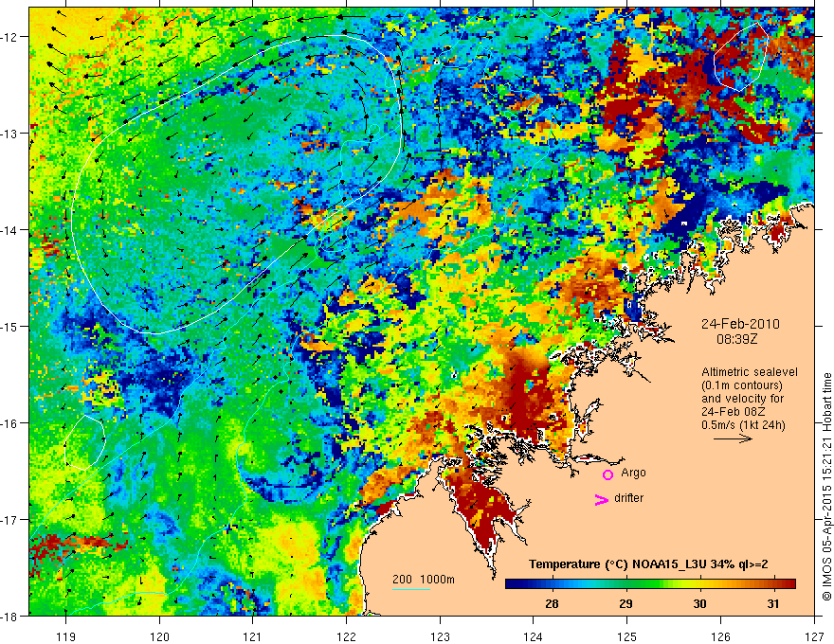This screenshot has width=834, height=644.
Task: Click the 'Argo' legend label
Action: [633, 473]
